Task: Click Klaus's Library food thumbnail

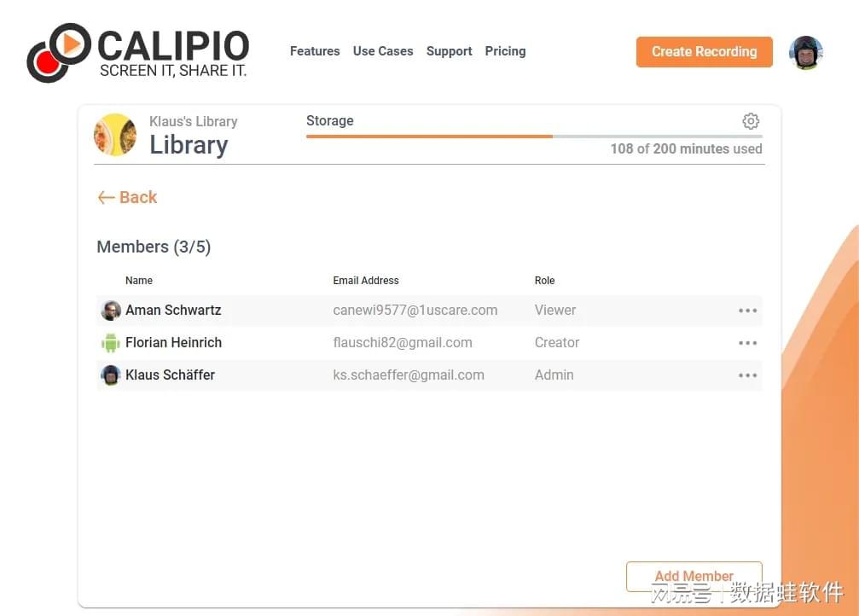Action: point(115,135)
